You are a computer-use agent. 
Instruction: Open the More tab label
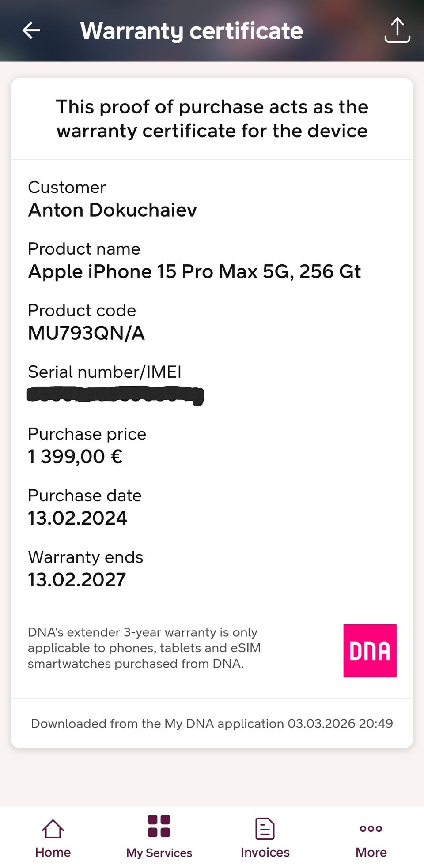371,852
